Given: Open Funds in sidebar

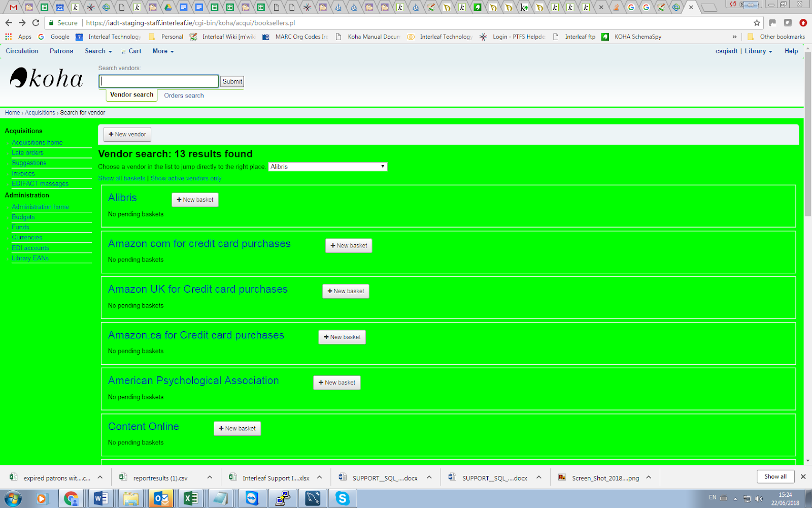Looking at the screenshot, I should click(20, 227).
